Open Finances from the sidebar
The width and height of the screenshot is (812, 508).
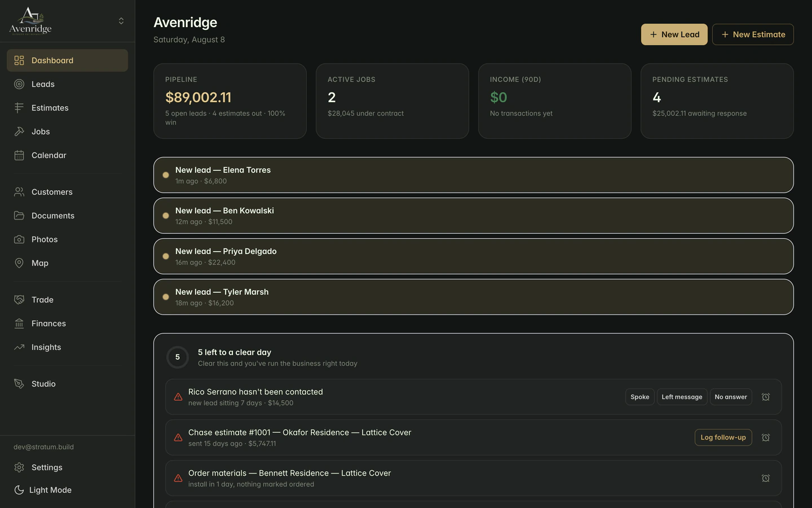(x=68, y=323)
